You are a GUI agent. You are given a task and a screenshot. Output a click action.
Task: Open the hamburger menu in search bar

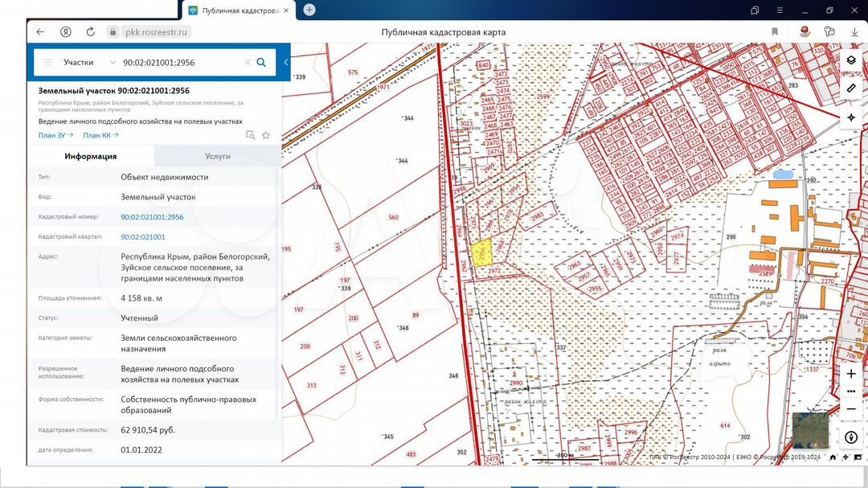[47, 62]
